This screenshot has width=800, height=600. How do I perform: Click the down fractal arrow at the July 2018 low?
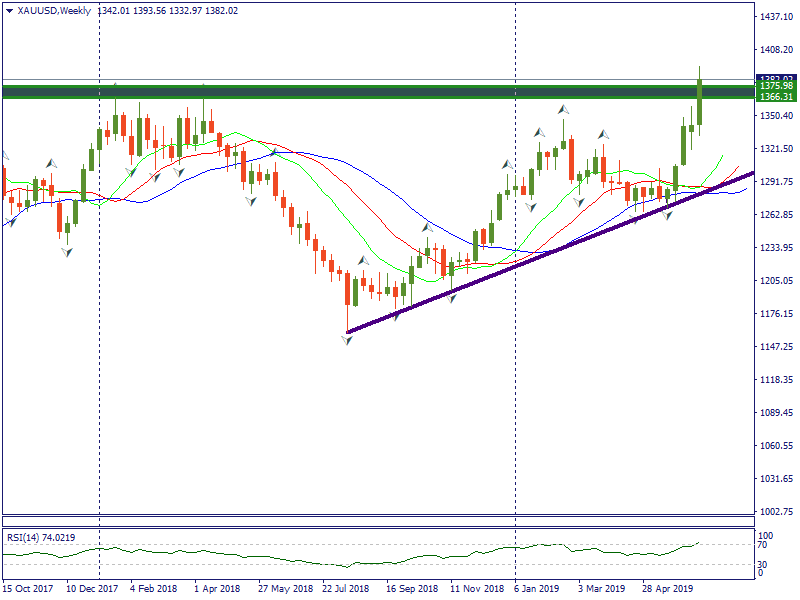click(347, 342)
